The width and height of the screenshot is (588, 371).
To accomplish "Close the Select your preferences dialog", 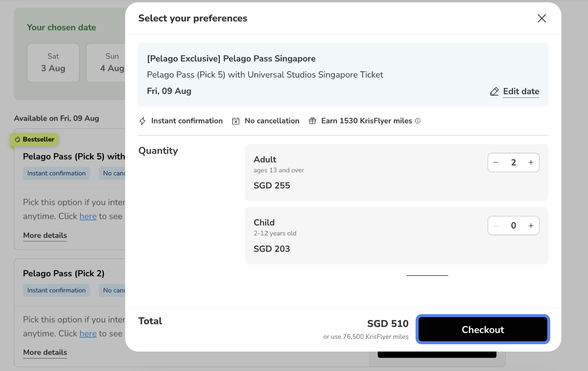I will (x=541, y=18).
